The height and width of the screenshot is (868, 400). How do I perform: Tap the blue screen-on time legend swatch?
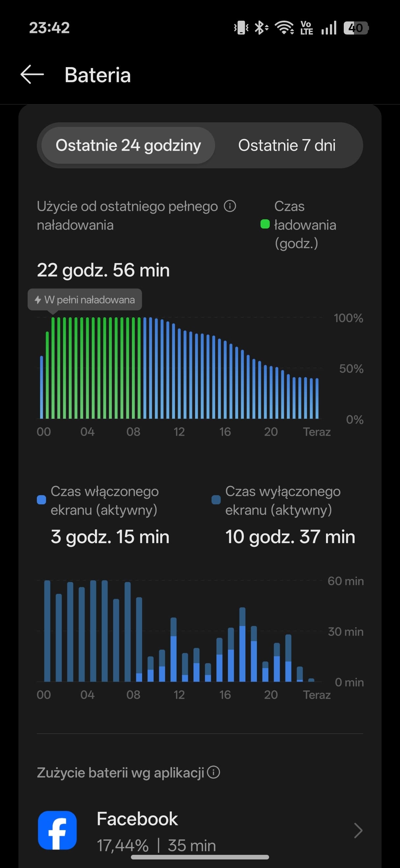[x=41, y=500]
